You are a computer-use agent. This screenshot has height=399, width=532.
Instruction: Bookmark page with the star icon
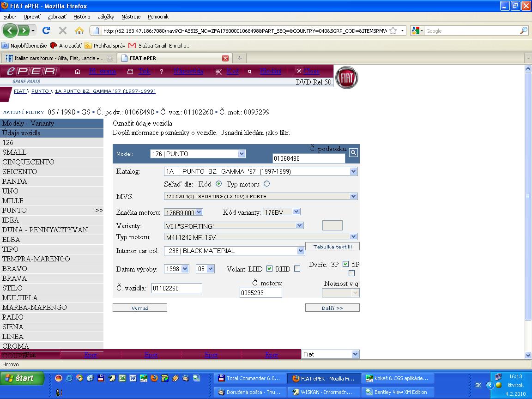393,30
